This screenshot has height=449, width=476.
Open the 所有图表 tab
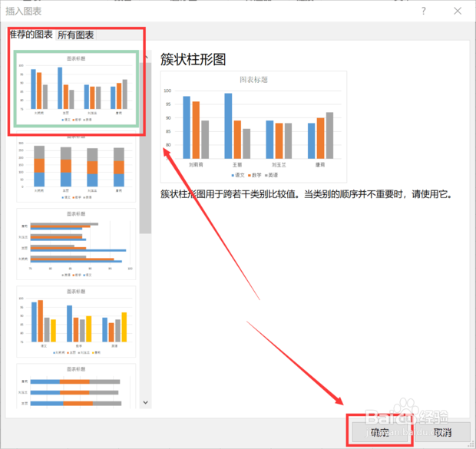coord(76,35)
